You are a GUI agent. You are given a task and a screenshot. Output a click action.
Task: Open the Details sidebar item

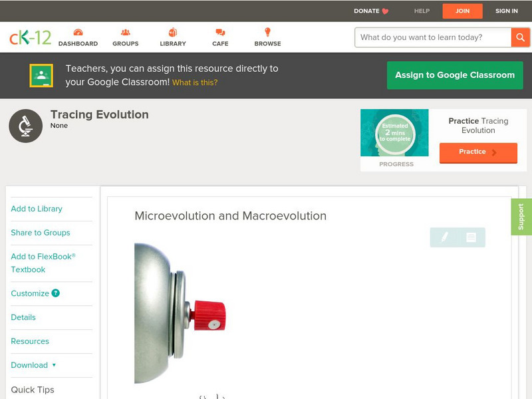pos(23,317)
